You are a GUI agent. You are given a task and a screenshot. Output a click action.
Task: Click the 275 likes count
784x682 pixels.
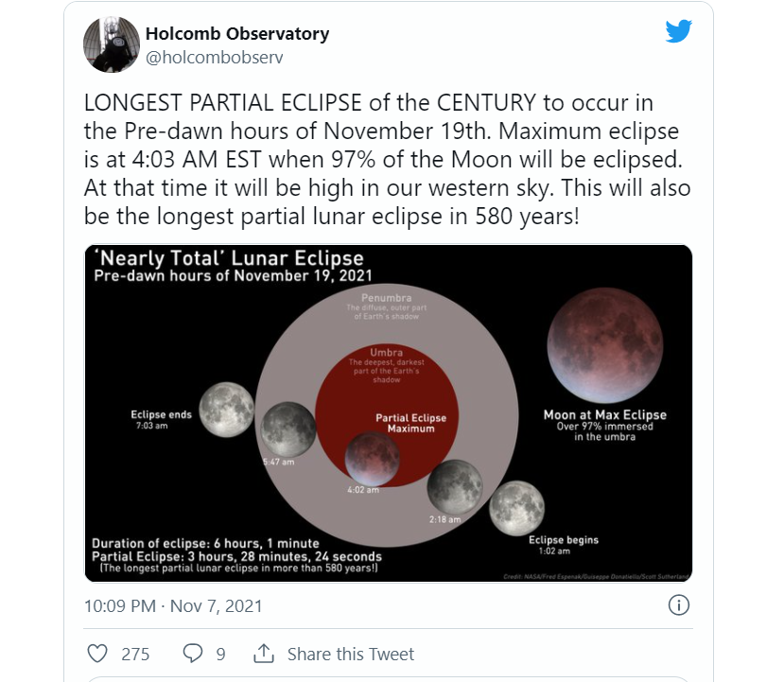[135, 654]
